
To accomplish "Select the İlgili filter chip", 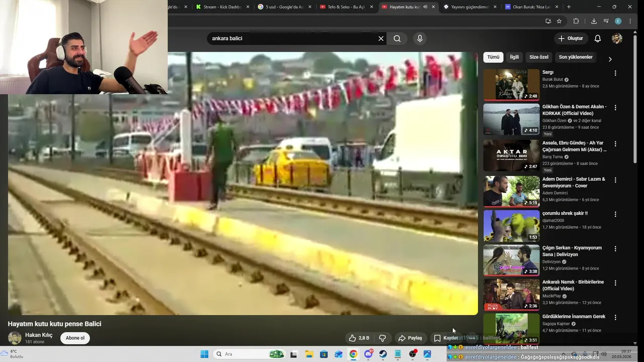I will point(514,57).
